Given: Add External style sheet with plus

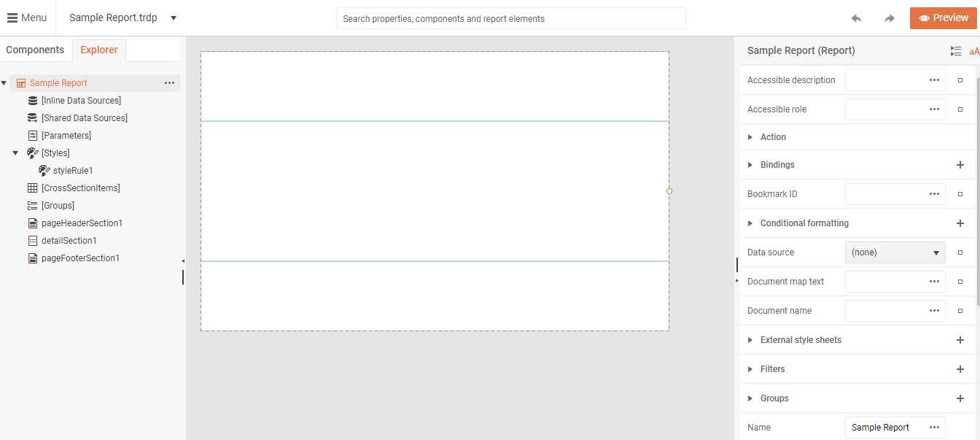Looking at the screenshot, I should 960,340.
